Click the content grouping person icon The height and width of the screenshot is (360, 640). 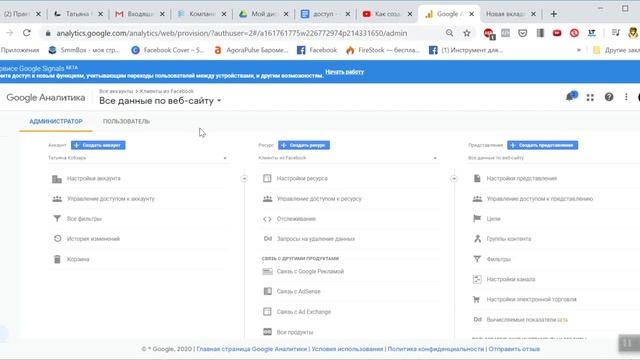477,239
